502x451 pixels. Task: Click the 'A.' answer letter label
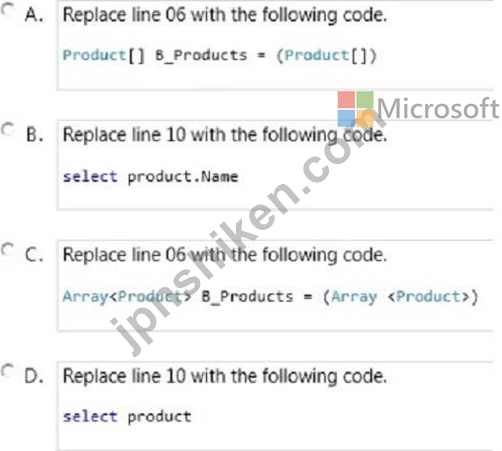(34, 15)
